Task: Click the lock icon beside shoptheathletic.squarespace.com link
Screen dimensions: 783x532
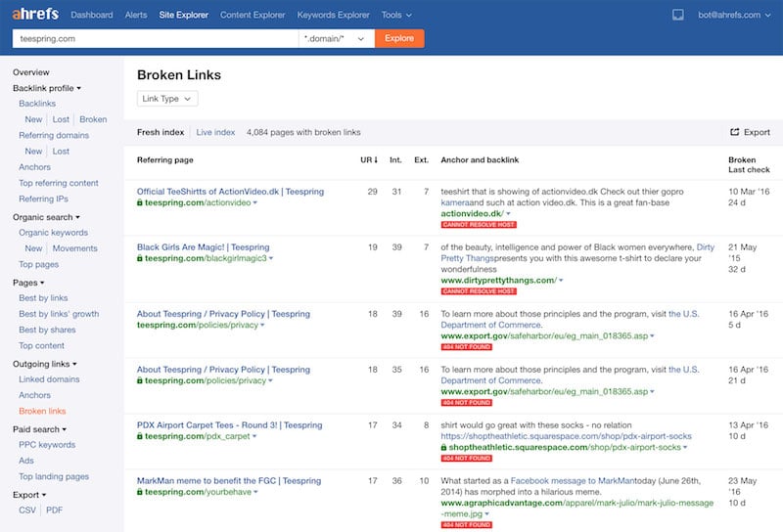Action: 443,447
